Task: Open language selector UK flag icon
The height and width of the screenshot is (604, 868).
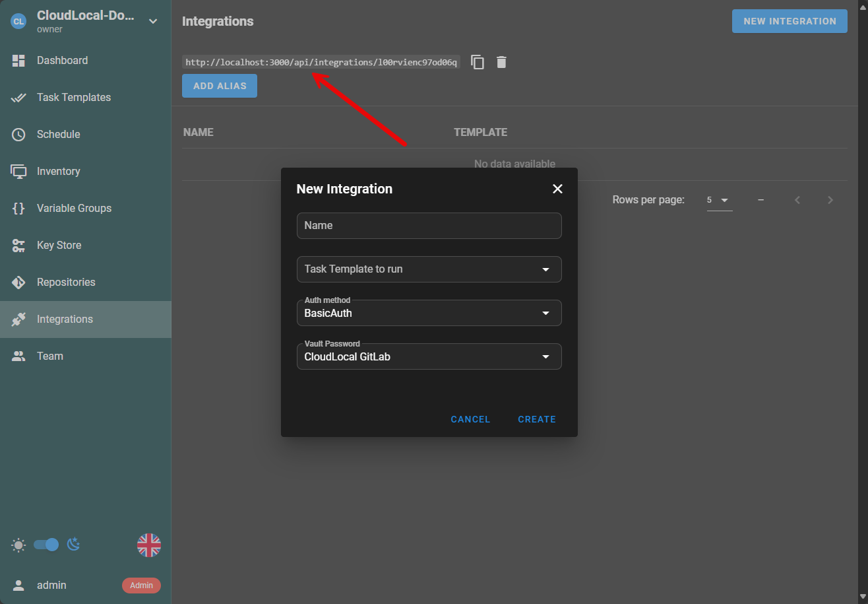Action: [x=149, y=545]
